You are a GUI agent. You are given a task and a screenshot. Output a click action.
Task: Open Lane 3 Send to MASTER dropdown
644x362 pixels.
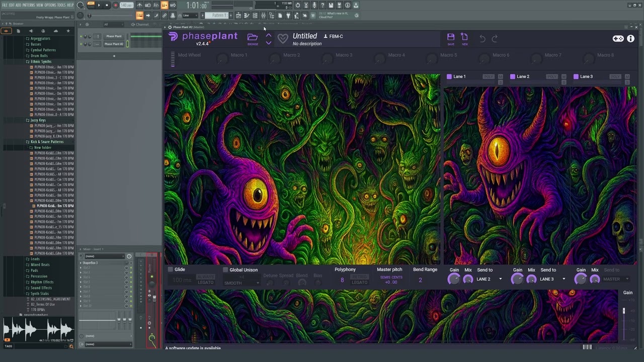click(x=616, y=279)
